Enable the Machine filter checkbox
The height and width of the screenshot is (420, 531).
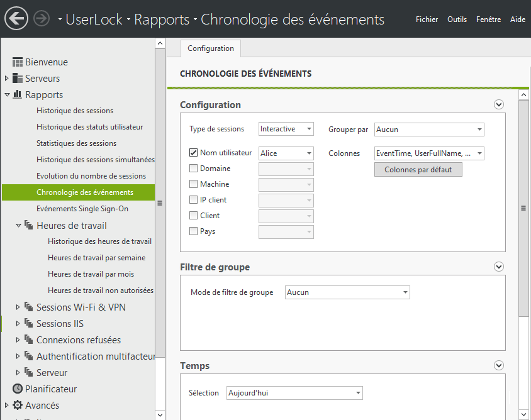[193, 184]
